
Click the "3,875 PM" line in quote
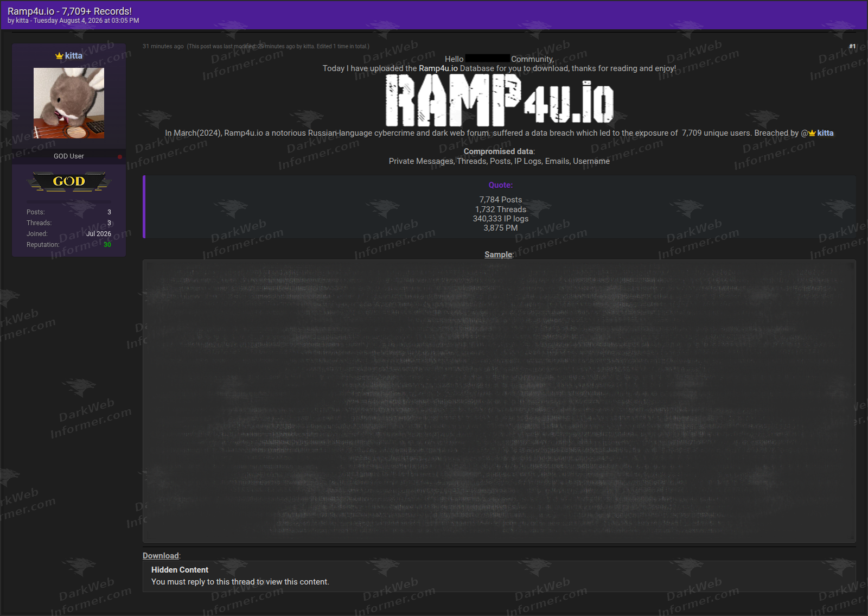(x=501, y=228)
